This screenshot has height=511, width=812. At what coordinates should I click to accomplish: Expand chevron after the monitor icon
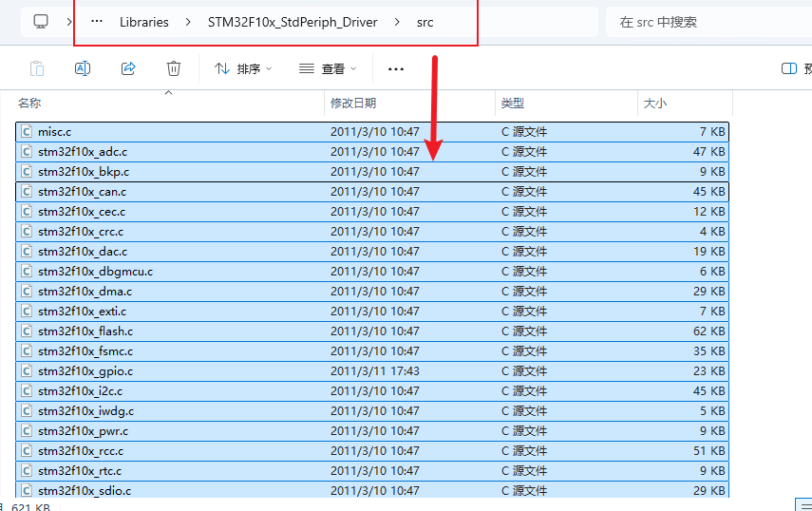click(x=69, y=22)
